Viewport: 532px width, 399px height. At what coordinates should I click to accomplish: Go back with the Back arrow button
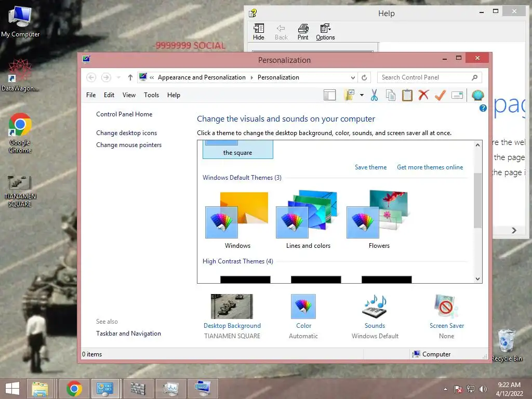tap(91, 77)
